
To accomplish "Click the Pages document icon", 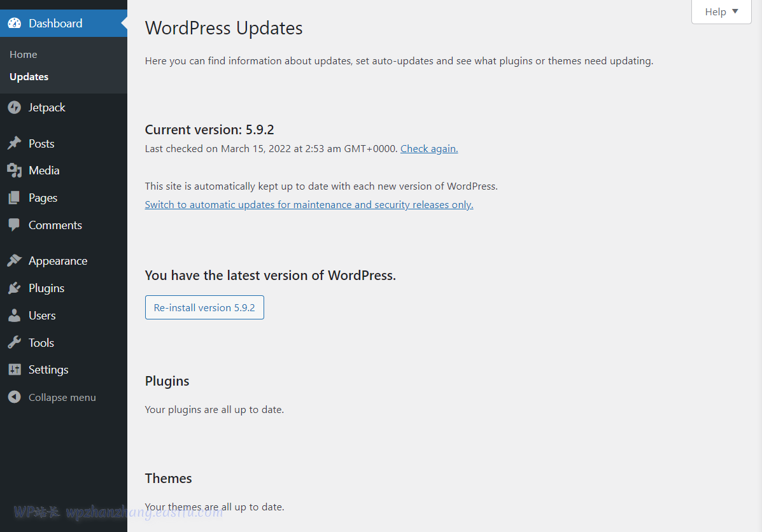I will (14, 198).
